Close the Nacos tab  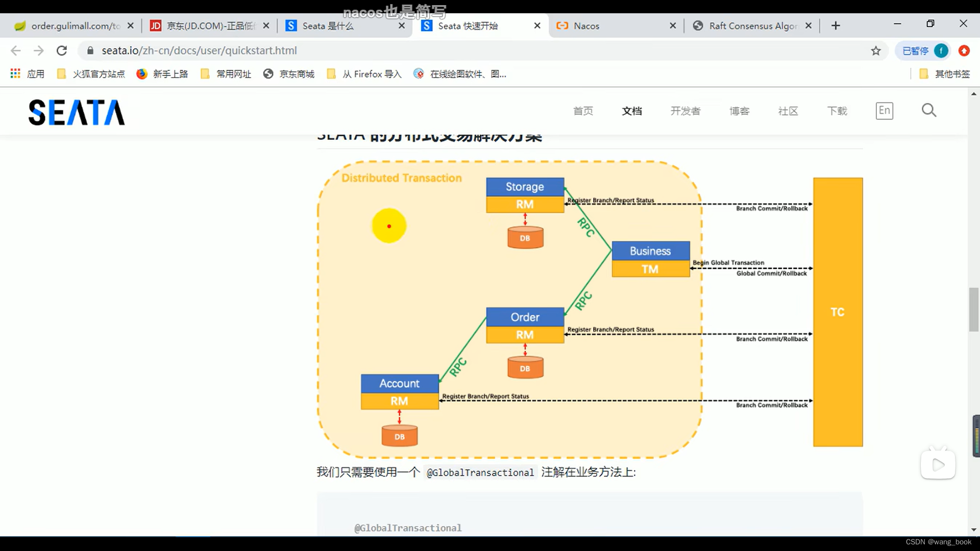click(x=673, y=26)
